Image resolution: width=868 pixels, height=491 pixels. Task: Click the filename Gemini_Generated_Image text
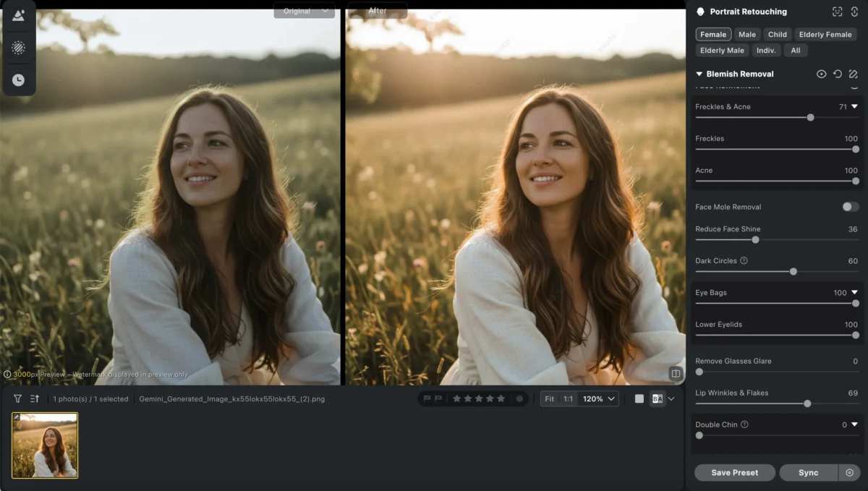232,398
